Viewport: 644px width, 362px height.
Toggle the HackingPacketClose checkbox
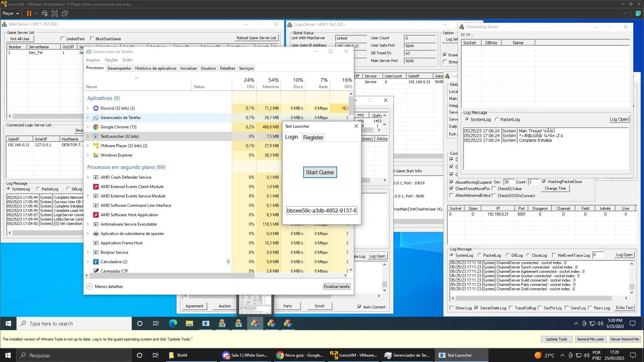click(544, 182)
